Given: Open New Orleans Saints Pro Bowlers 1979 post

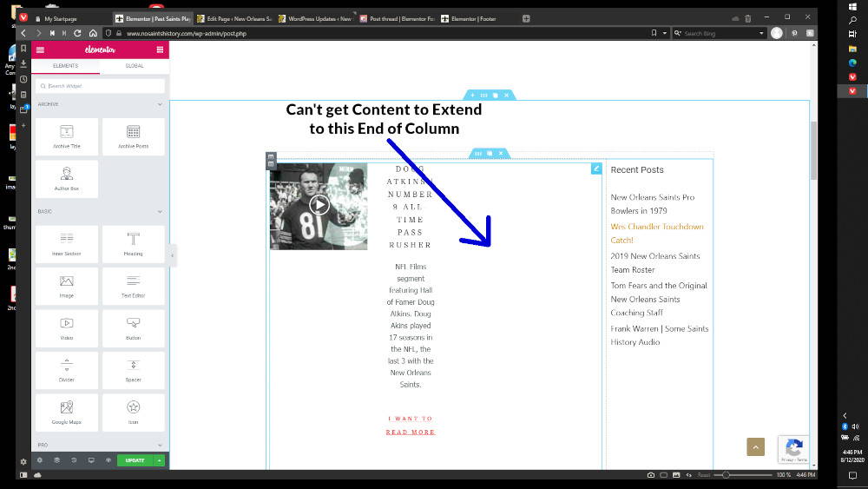Looking at the screenshot, I should 652,204.
